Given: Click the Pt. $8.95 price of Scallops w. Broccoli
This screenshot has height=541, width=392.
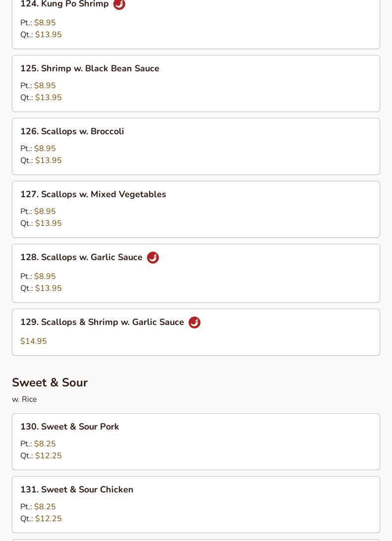Looking at the screenshot, I should (38, 148).
